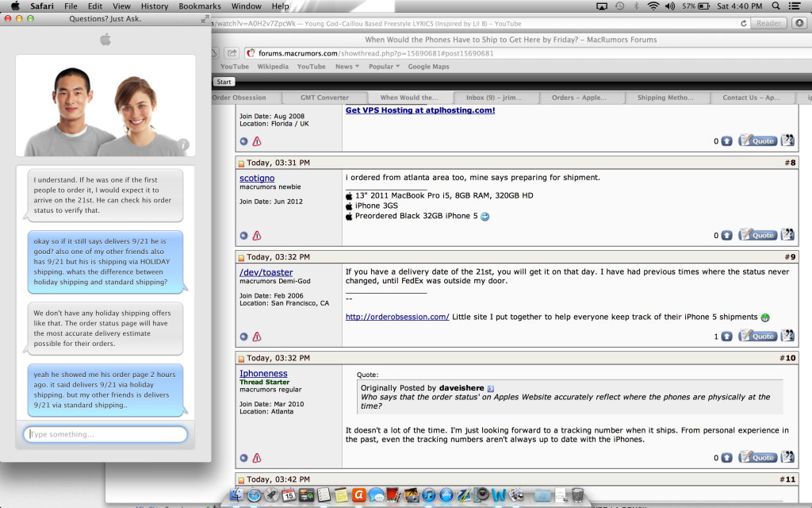Viewport: 812px width, 508px height.
Task: Click the Quote button on post #10
Action: pyautogui.click(x=757, y=457)
